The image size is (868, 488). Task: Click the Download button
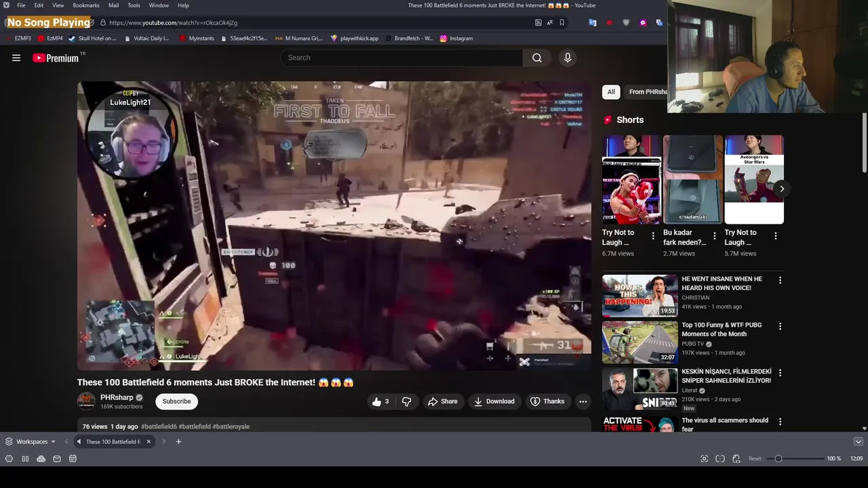coord(494,401)
